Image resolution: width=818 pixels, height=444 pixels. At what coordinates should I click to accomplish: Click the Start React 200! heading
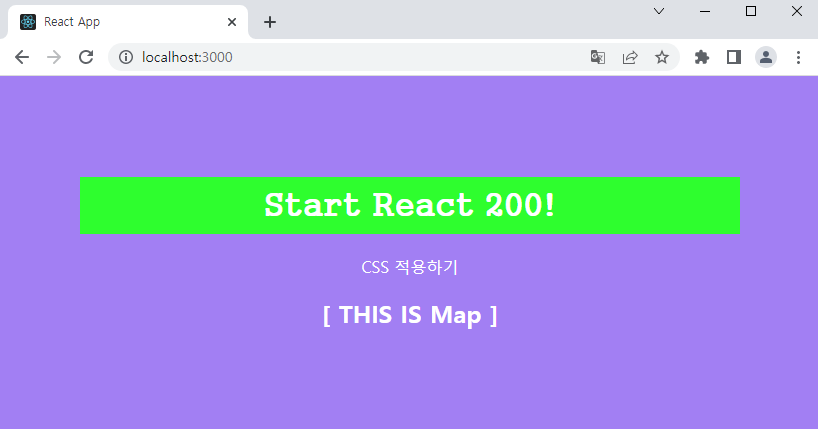tap(410, 205)
